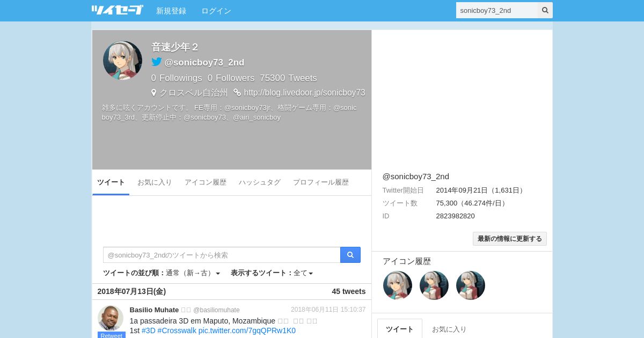Open the ログイン login link

[216, 11]
